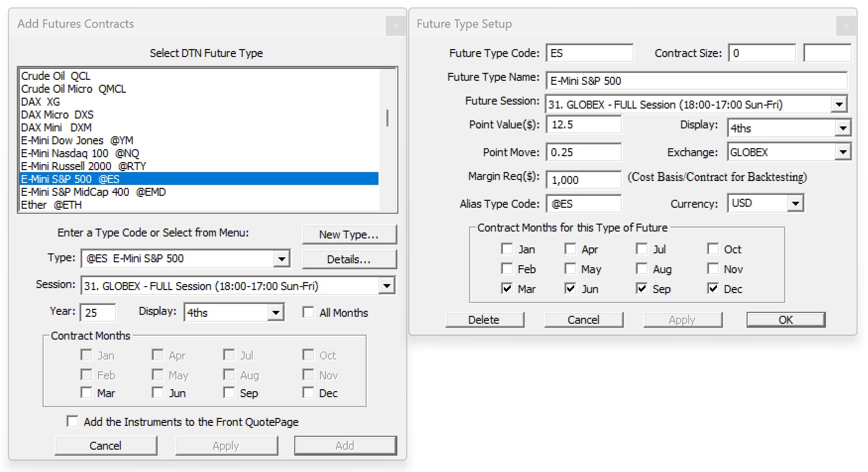Click the Contract Size field showing 0
The height and width of the screenshot is (472, 868).
[762, 53]
